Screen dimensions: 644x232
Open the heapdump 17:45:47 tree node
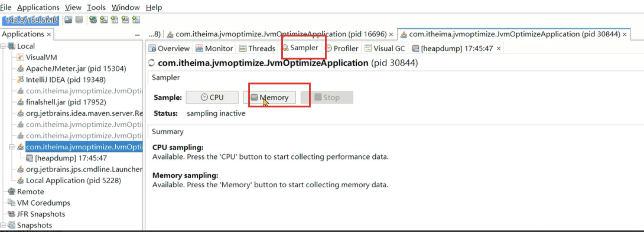point(71,158)
